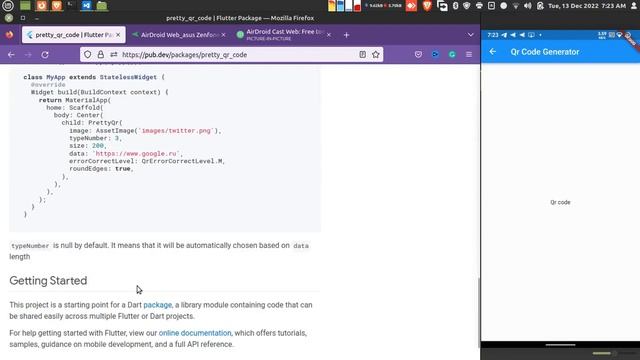
Task: Tap the phone navigation gesture bar
Action: [x=560, y=345]
